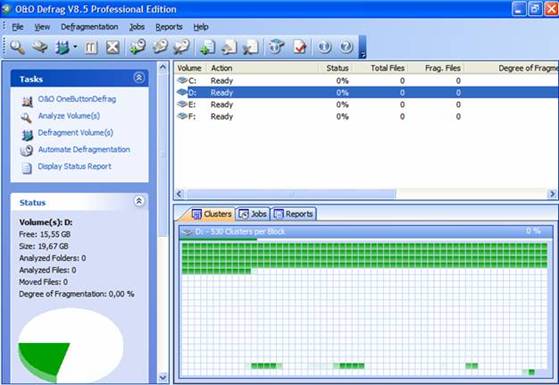Viewport: 559px width, 385px height.
Task: Click Display Status Report link
Action: click(x=75, y=166)
